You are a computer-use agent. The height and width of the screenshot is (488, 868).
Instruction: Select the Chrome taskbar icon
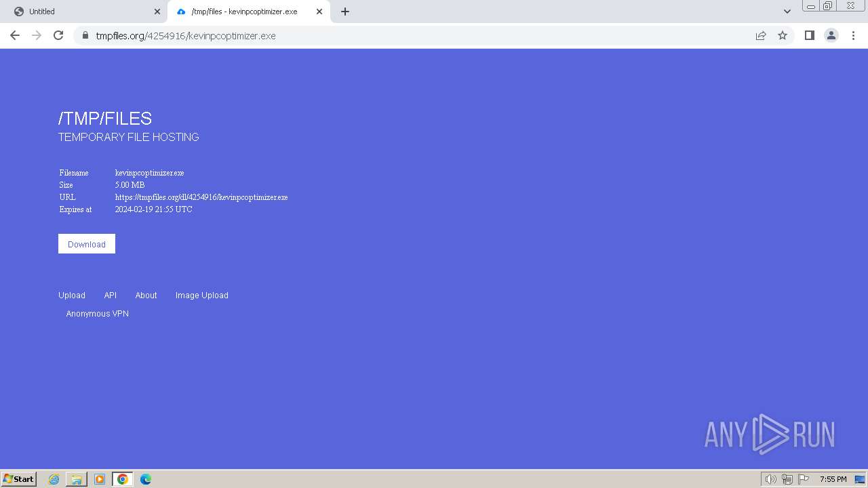click(x=123, y=479)
